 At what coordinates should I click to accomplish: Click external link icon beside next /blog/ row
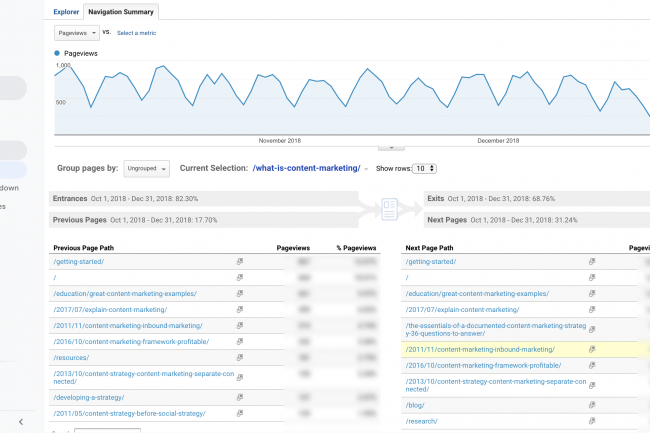click(592, 405)
